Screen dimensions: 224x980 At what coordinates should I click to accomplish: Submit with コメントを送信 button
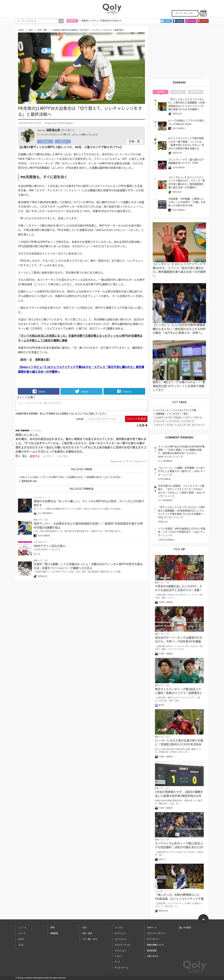pyautogui.click(x=136, y=419)
